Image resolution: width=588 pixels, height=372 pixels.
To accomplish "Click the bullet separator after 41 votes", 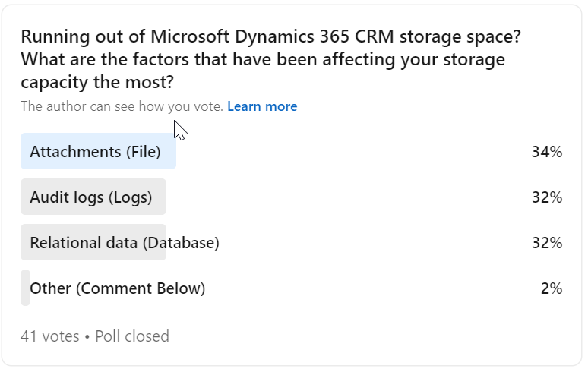I will (87, 337).
